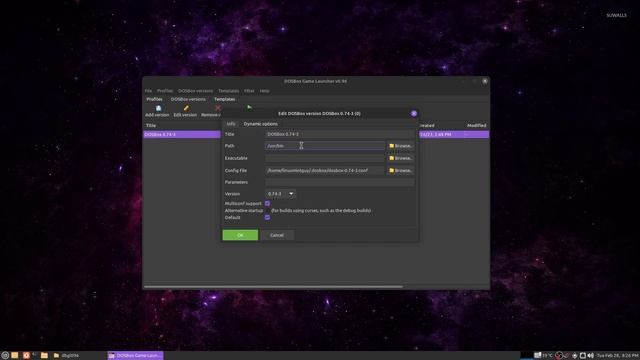Viewport: 640px width, 360px height.
Task: Sort the list by the Modified column header
Action: point(476,125)
